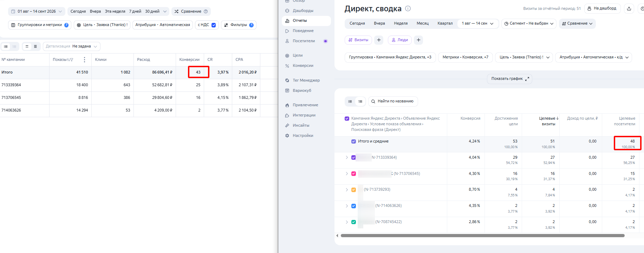Click the three-dot menu in Показы column
Screen dimensions: 644x253
pyautogui.click(x=84, y=60)
